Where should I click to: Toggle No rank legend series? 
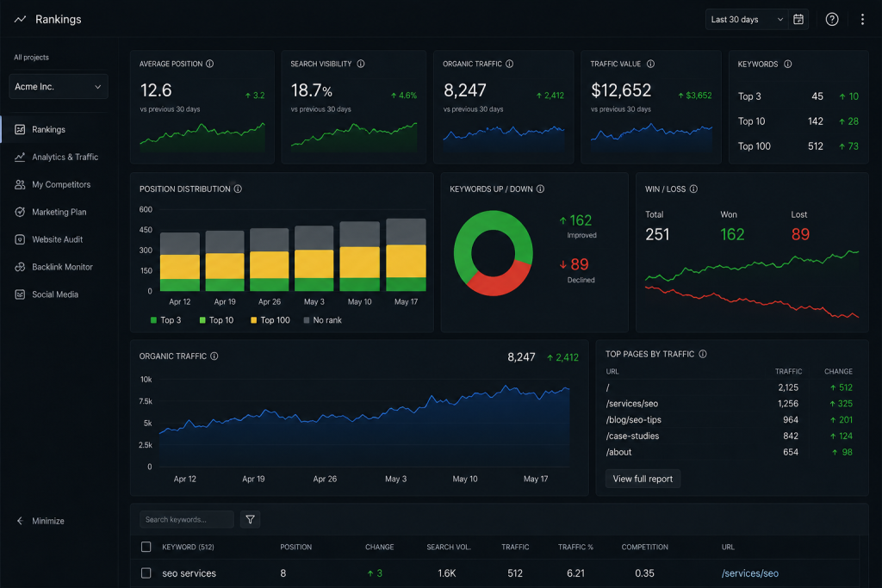pos(322,320)
